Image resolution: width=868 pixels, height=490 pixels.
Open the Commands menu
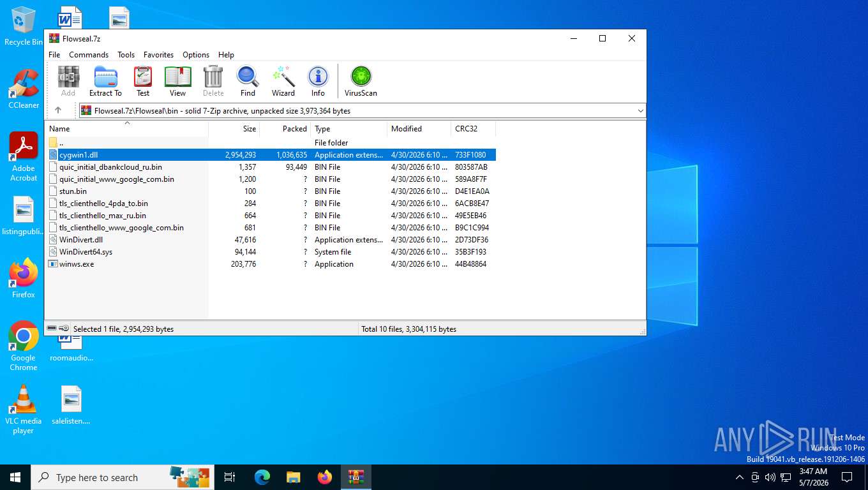[x=89, y=55]
